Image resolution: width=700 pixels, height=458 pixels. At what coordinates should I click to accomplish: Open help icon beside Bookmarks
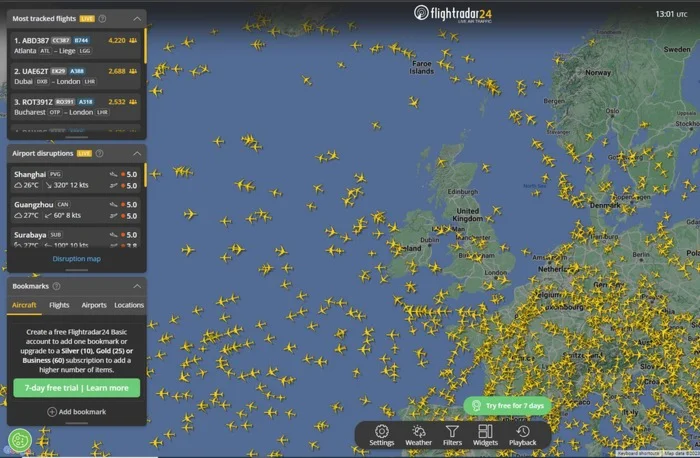[57, 286]
